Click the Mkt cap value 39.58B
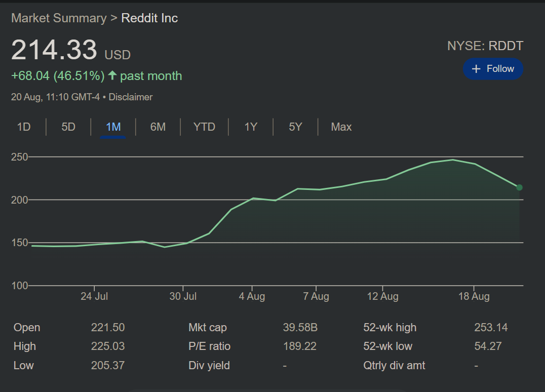The width and height of the screenshot is (545, 392). (x=300, y=328)
